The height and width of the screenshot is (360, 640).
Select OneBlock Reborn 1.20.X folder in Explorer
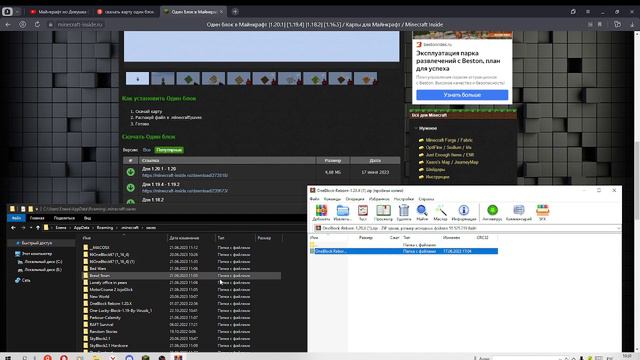tap(111, 304)
